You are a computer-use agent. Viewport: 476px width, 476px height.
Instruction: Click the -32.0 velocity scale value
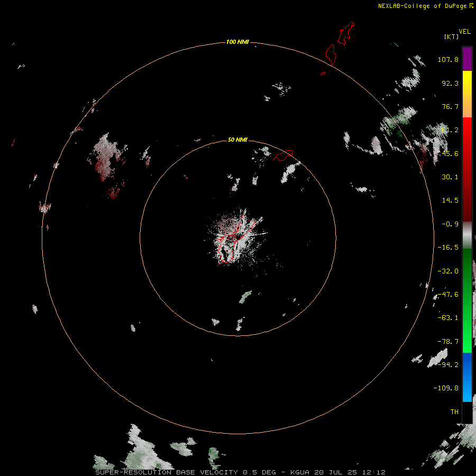tap(448, 271)
